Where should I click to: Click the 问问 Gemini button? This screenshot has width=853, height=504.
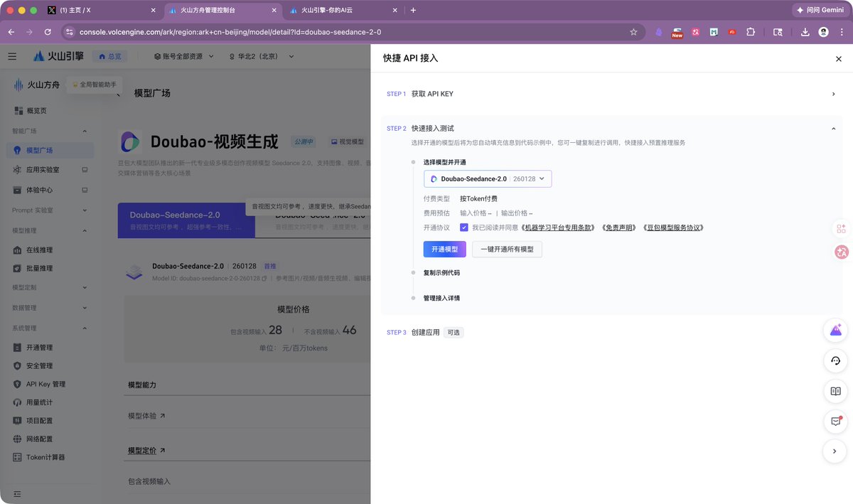click(x=820, y=10)
